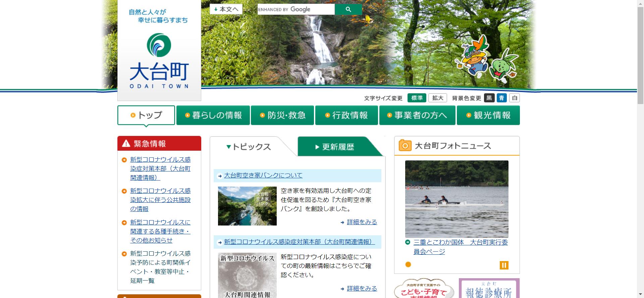This screenshot has height=298, width=644.
Task: Open 三重とこわか国体 大台町実行委員会ページ link
Action: [461, 247]
